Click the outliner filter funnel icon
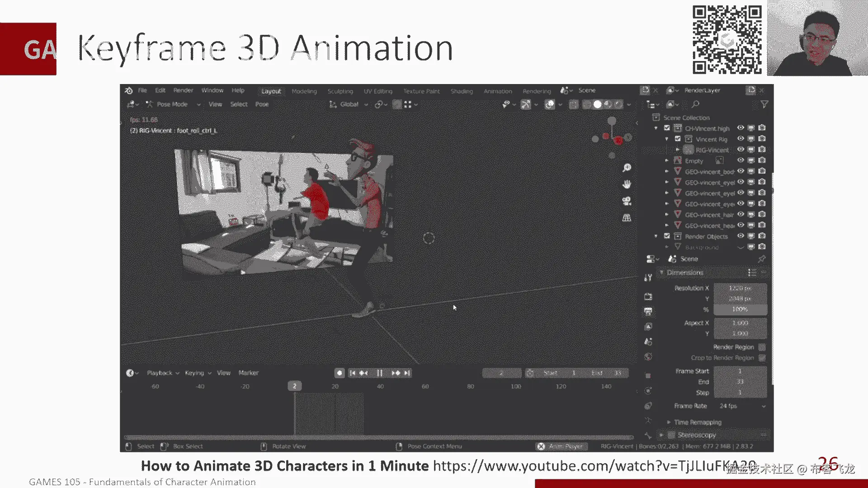 [764, 104]
